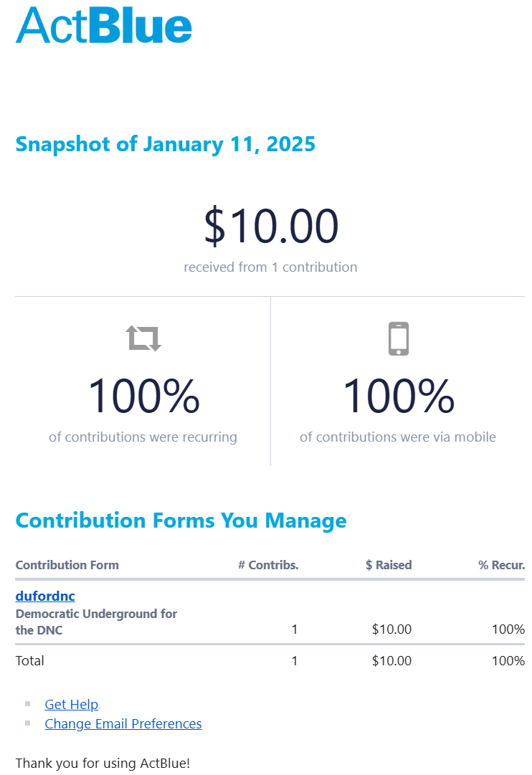The width and height of the screenshot is (532, 775).
Task: Click 'received from 1 contribution' text
Action: 270,267
